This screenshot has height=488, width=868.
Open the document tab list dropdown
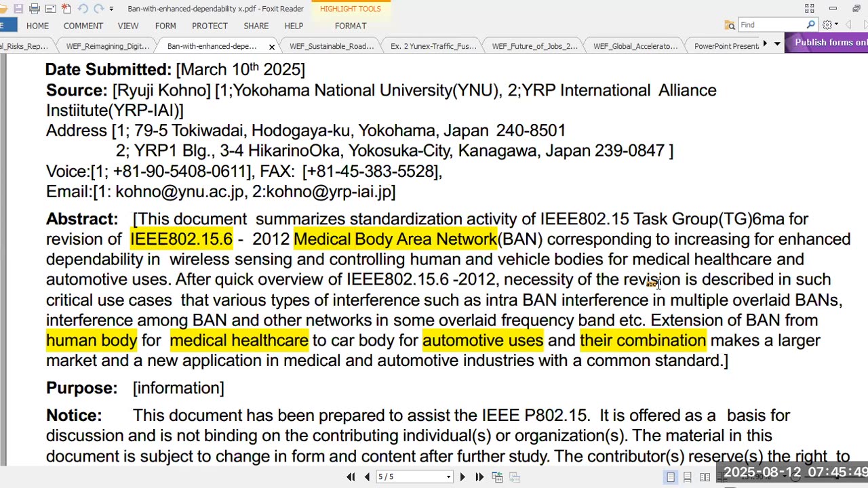tap(777, 43)
